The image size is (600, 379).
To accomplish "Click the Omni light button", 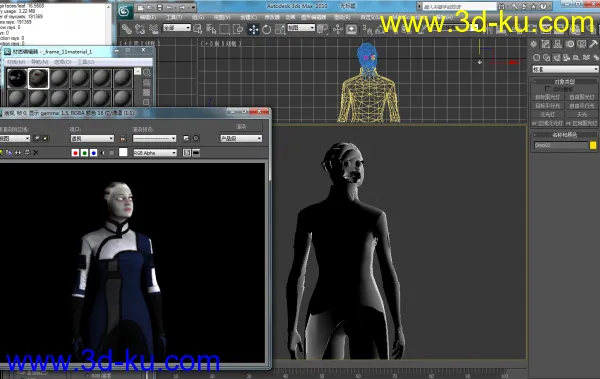I will pos(548,114).
